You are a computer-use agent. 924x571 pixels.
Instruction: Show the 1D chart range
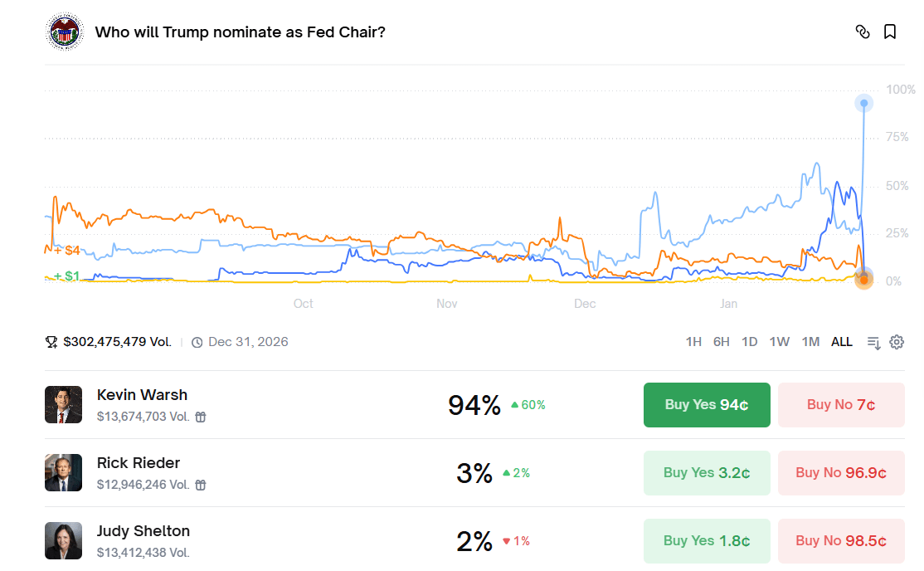pyautogui.click(x=750, y=342)
